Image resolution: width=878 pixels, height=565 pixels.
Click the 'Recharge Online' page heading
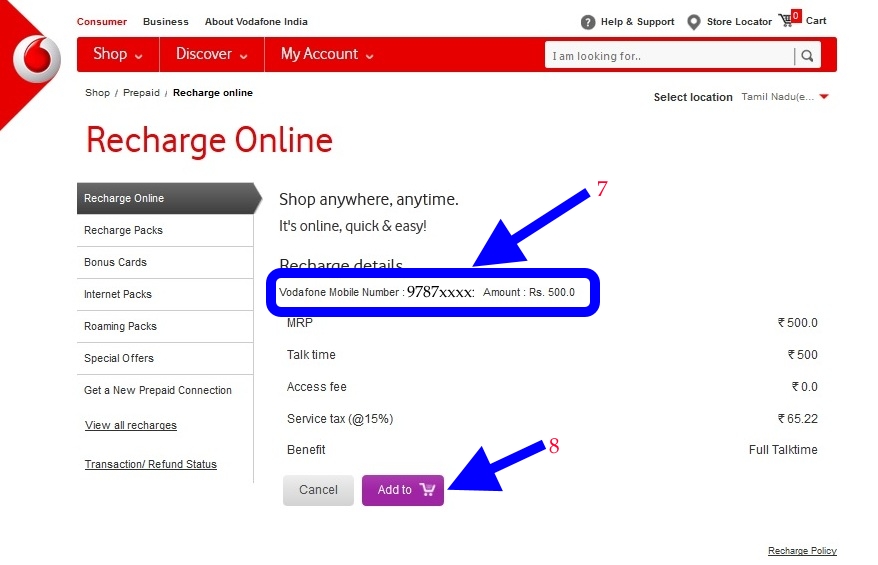[209, 140]
